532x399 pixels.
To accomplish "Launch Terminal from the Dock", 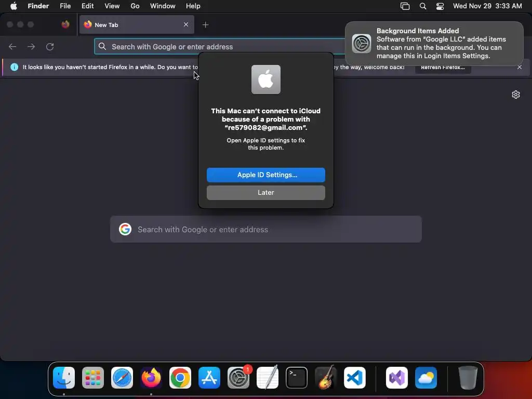I will pos(297,378).
